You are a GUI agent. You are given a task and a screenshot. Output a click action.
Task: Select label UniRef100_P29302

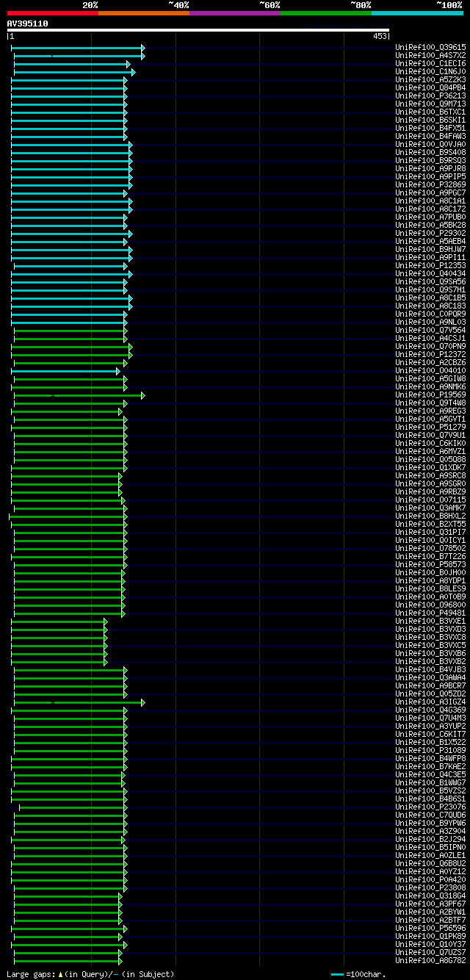[430, 233]
